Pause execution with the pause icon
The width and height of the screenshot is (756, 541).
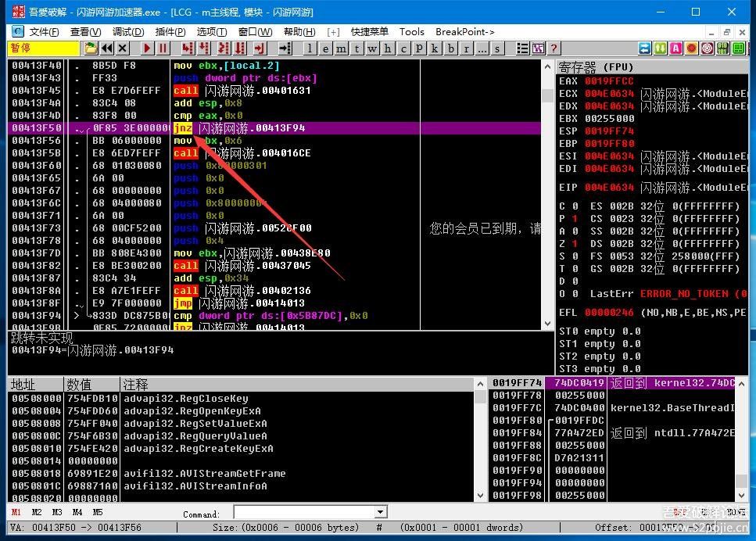(x=163, y=48)
